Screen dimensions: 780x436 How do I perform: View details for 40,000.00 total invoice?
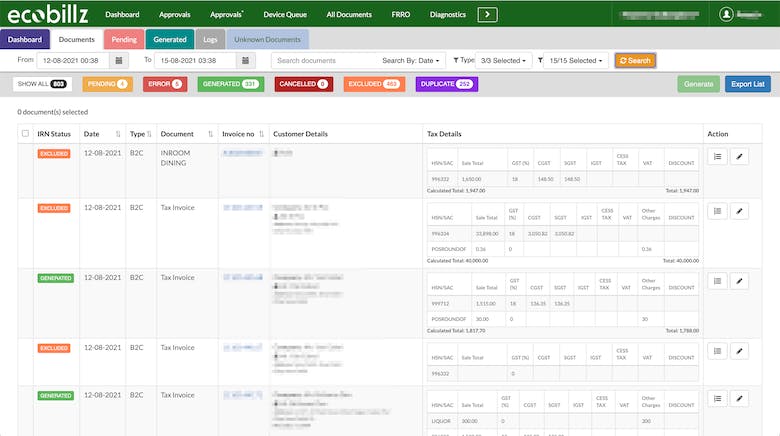coord(717,211)
